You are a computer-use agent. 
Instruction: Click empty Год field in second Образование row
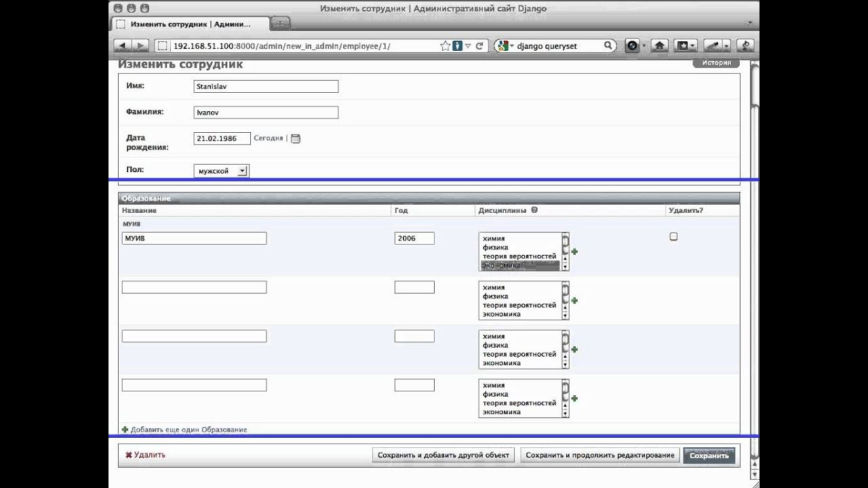[x=414, y=287]
